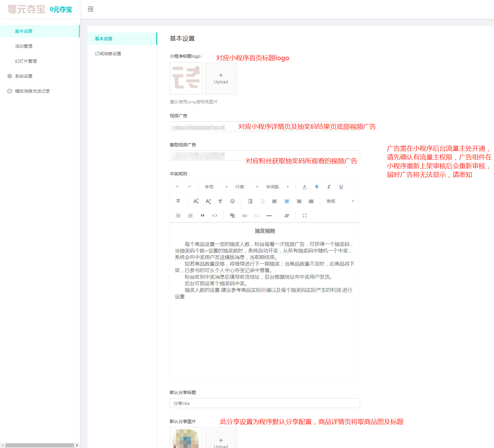This screenshot has height=448, width=494.
Task: Insert a code block
Action: (215, 216)
